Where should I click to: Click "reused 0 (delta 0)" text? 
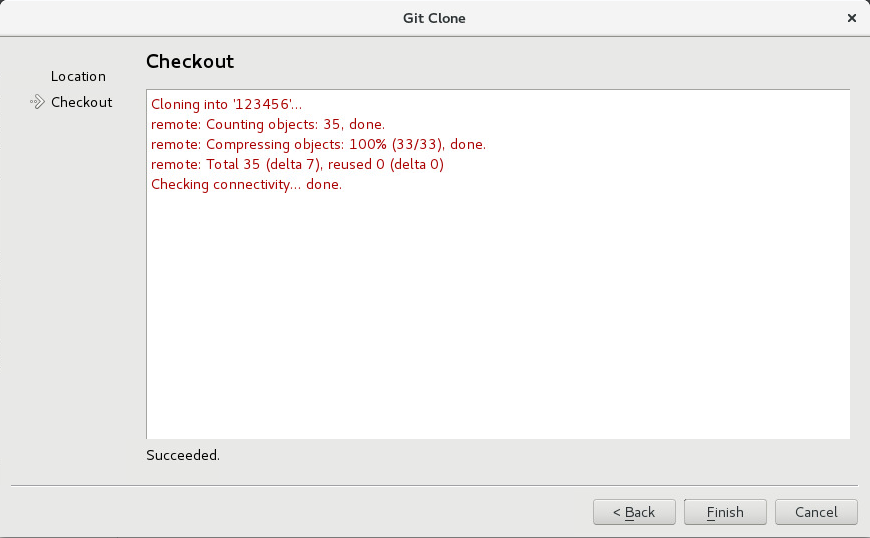click(x=386, y=164)
